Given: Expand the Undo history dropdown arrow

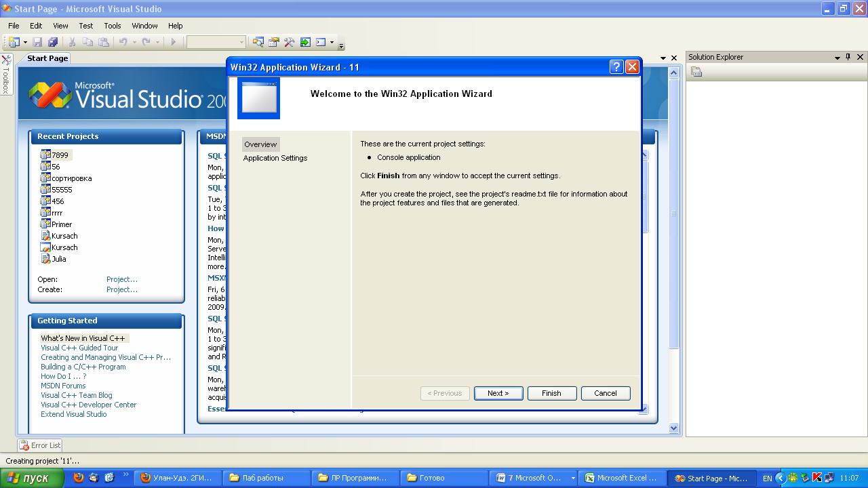Looking at the screenshot, I should [134, 42].
